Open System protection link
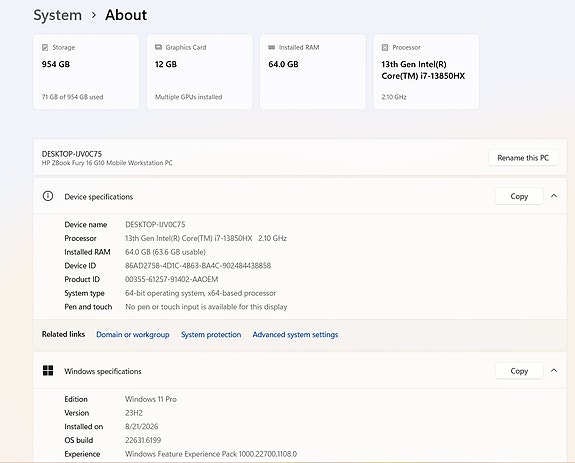 pos(211,334)
